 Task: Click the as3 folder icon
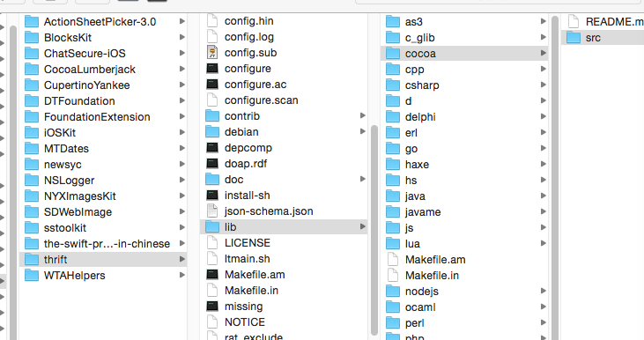(393, 21)
